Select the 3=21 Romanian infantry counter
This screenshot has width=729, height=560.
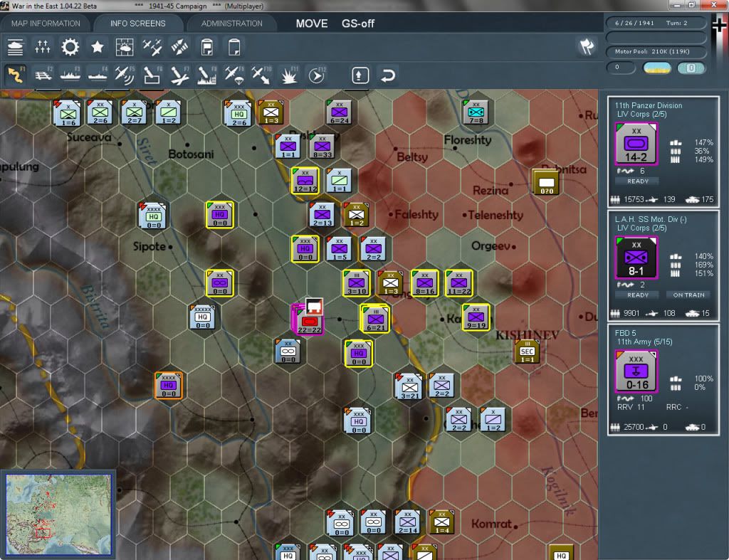point(409,386)
